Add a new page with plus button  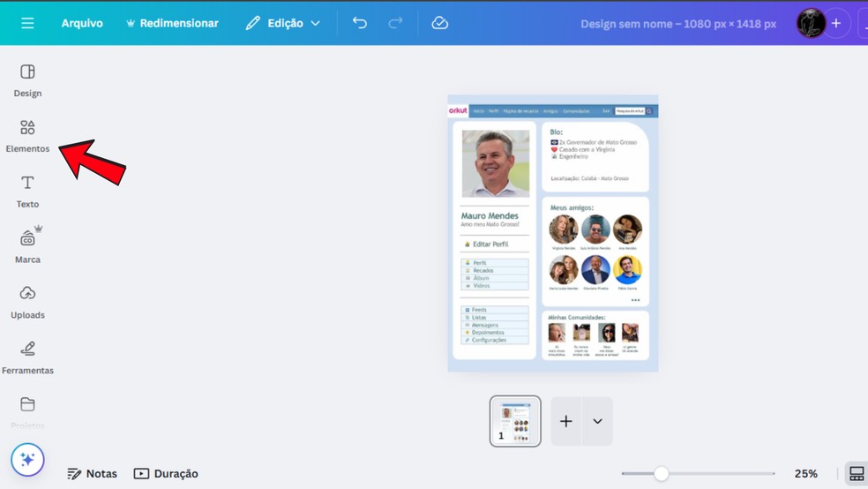565,421
